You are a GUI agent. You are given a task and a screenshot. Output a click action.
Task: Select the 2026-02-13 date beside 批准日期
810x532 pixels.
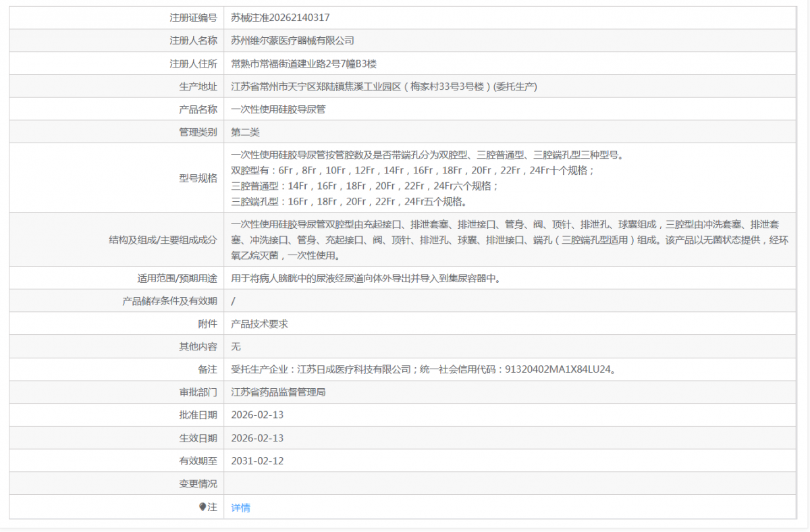257,415
